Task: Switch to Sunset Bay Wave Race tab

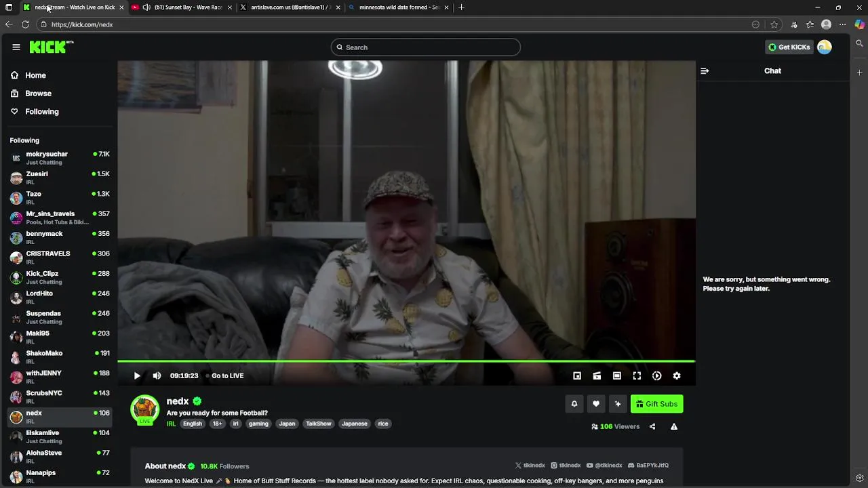Action: [x=182, y=7]
